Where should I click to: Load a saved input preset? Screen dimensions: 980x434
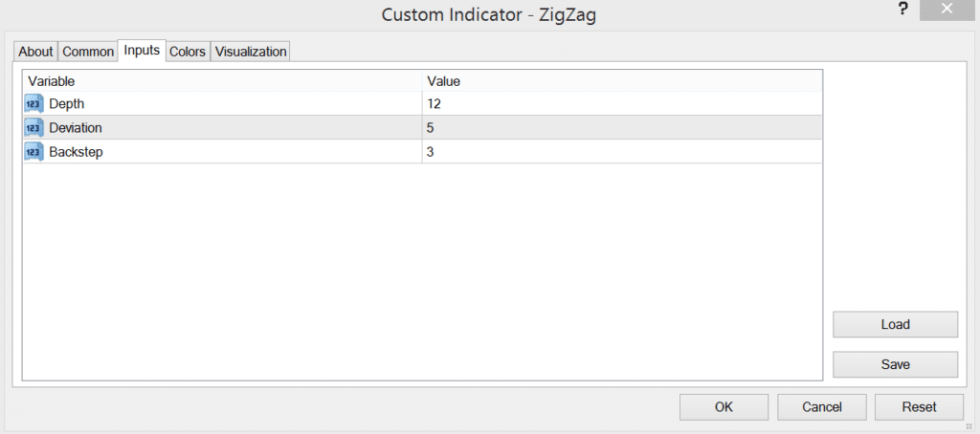point(895,324)
